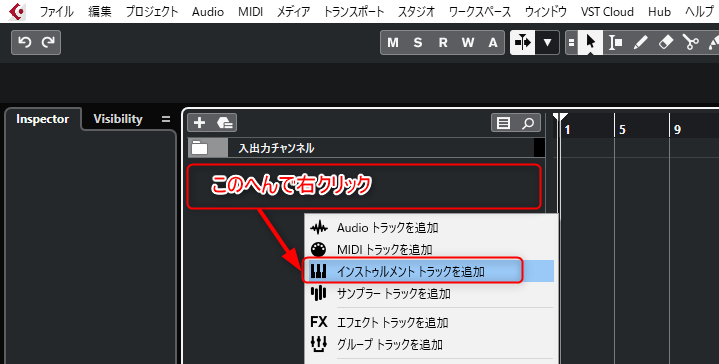Select the Erase tool
This screenshot has height=364, width=719.
pyautogui.click(x=665, y=43)
